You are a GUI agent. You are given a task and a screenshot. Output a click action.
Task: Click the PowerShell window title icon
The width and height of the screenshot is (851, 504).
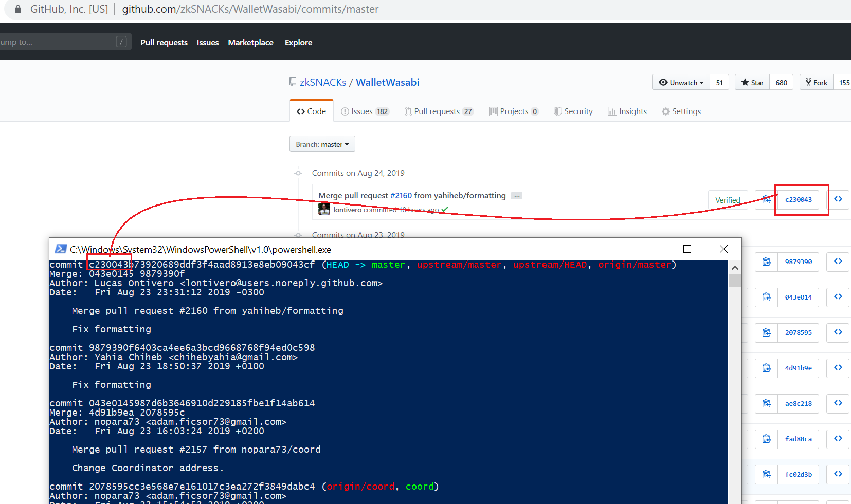pyautogui.click(x=61, y=249)
